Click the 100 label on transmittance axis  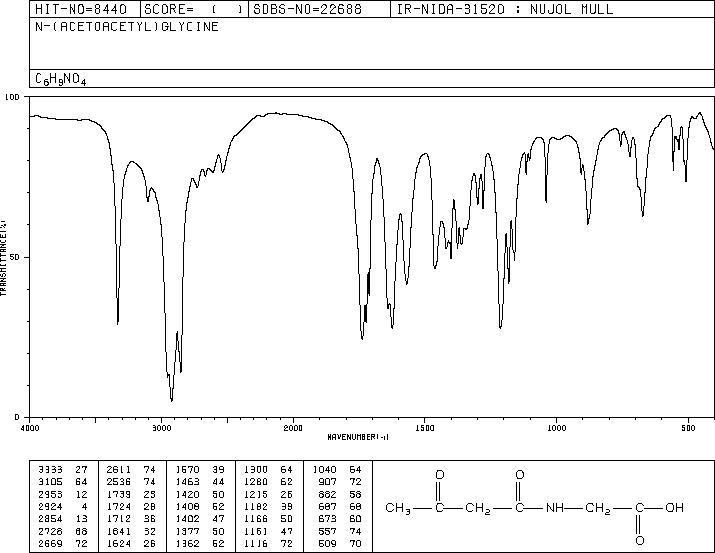[x=12, y=97]
